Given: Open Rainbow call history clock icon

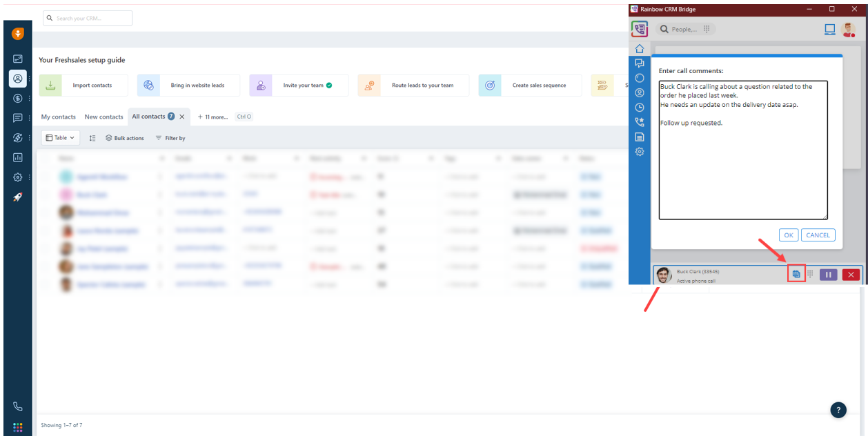Looking at the screenshot, I should click(x=640, y=108).
